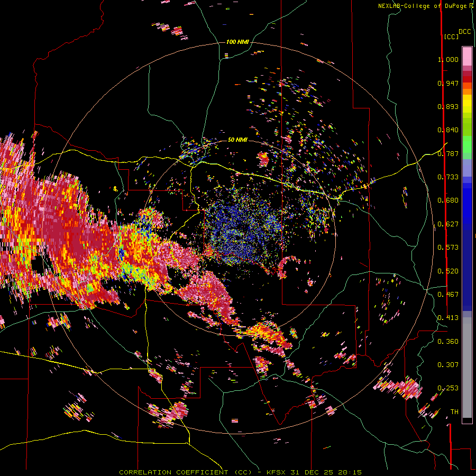Click the TH threshold label on legend

tap(454, 412)
